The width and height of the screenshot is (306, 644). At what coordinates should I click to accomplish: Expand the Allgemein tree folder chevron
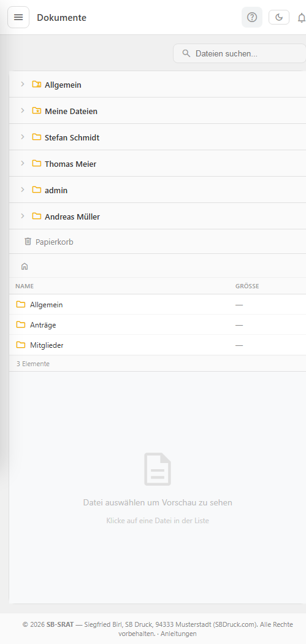tap(23, 84)
